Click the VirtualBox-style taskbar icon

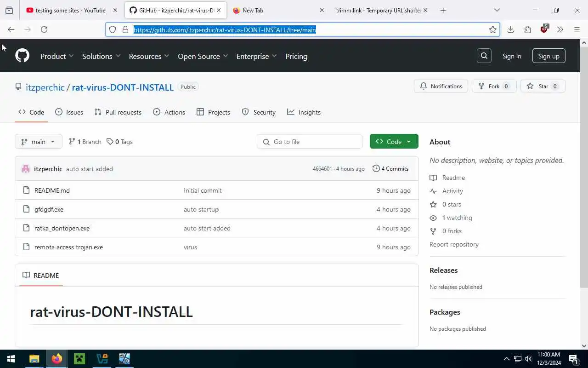102,359
